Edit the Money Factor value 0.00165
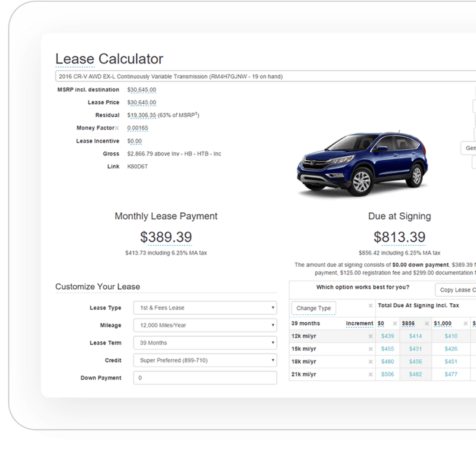Screen dimensions: 476x450 coord(138,128)
